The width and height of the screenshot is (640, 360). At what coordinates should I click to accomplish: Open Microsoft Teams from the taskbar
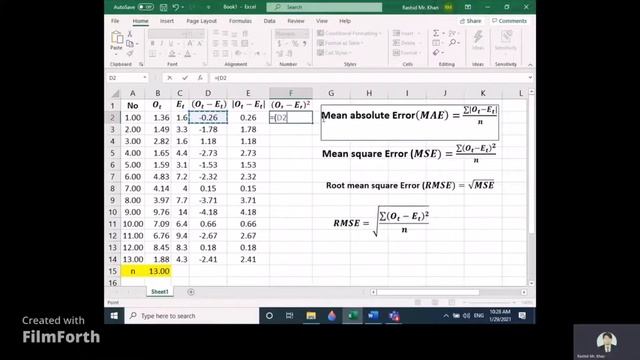[393, 316]
